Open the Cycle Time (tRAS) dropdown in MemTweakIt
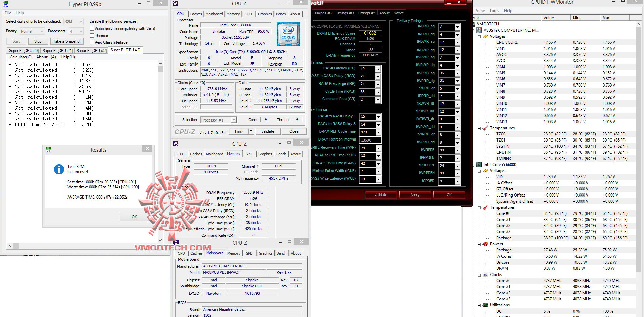644x317 pixels. (378, 92)
